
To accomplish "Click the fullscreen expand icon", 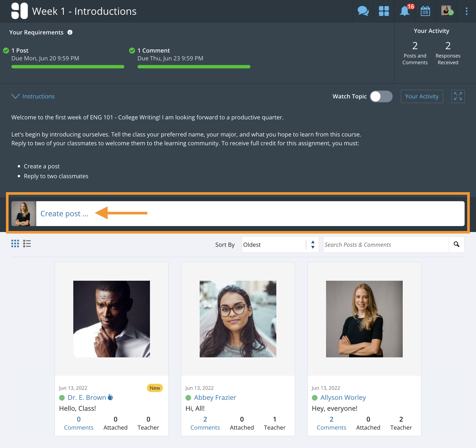I will click(x=458, y=96).
